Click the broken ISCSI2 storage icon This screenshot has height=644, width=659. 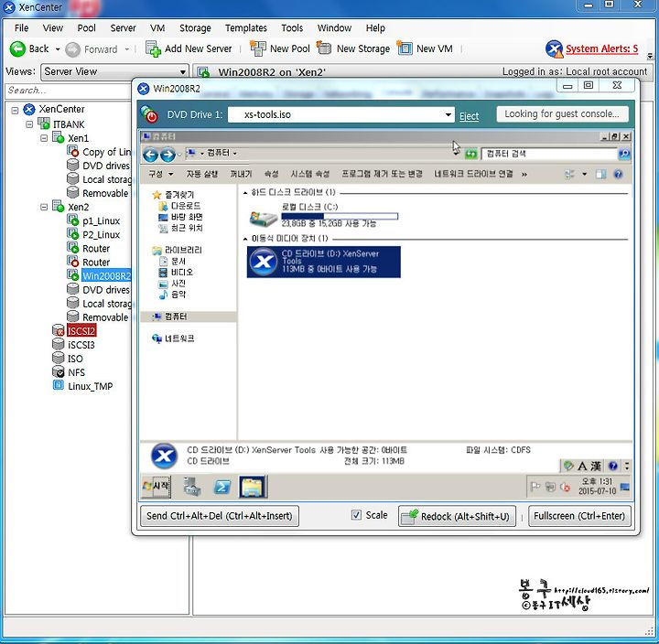point(58,330)
